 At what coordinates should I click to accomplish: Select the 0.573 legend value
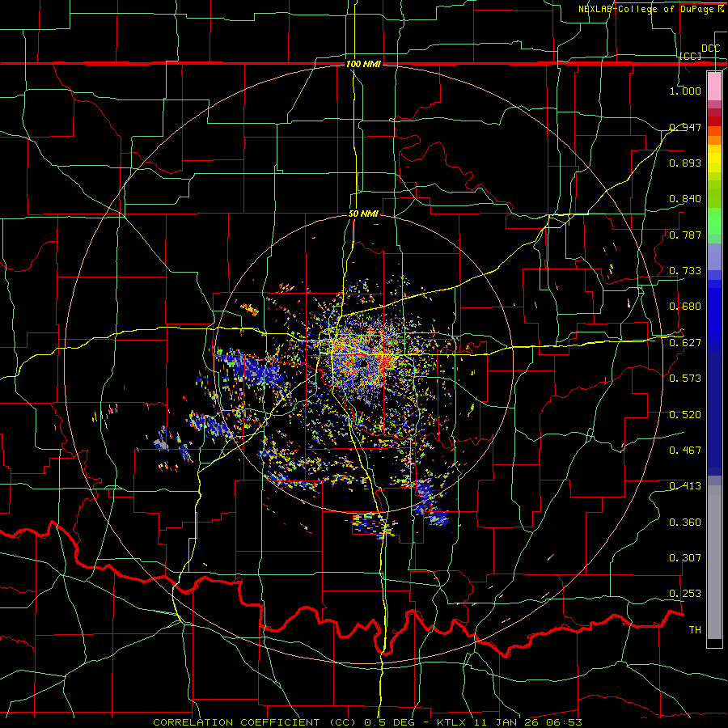[x=685, y=379]
